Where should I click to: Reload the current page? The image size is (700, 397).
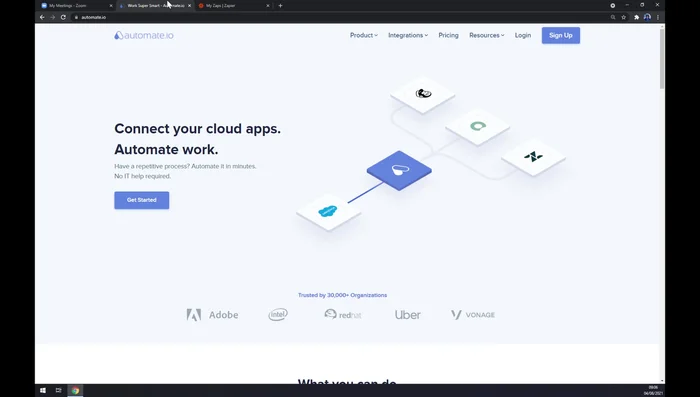coord(63,17)
